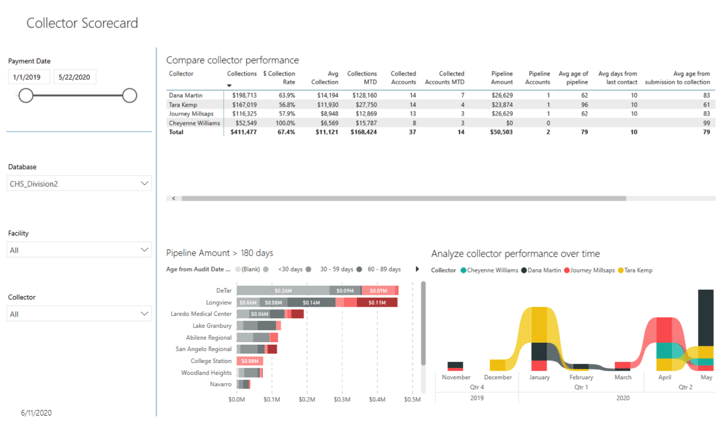The height and width of the screenshot is (422, 716).
Task: Click the College Station bar label
Action: (211, 361)
